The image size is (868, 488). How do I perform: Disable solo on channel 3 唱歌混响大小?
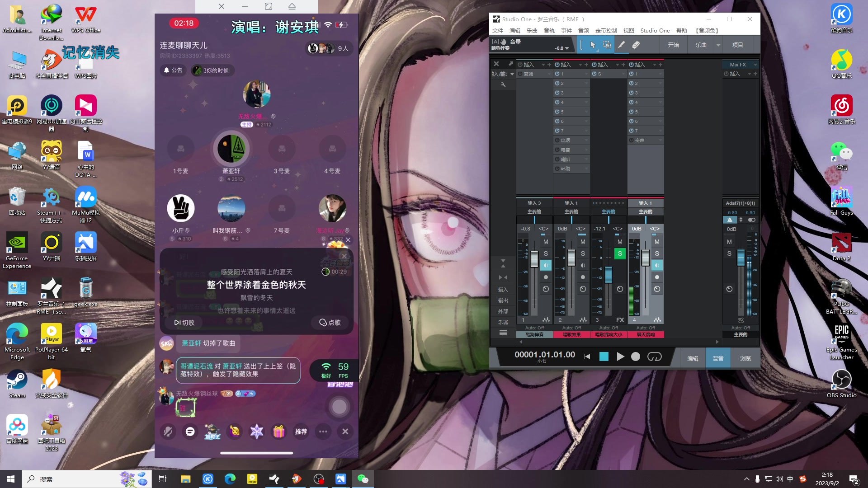coord(620,253)
